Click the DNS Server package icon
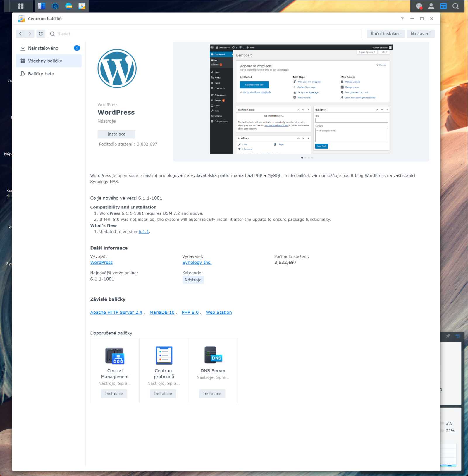Viewport: 468px width, 476px height. pyautogui.click(x=213, y=355)
